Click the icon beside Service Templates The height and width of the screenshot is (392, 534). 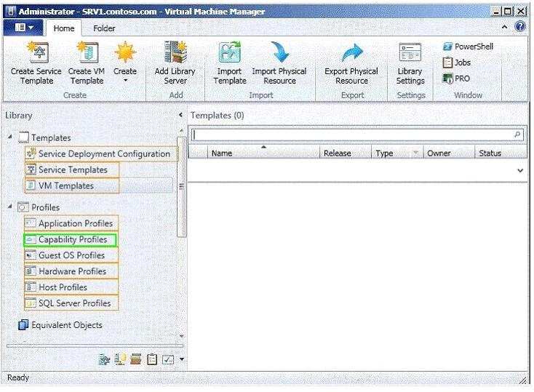point(31,169)
